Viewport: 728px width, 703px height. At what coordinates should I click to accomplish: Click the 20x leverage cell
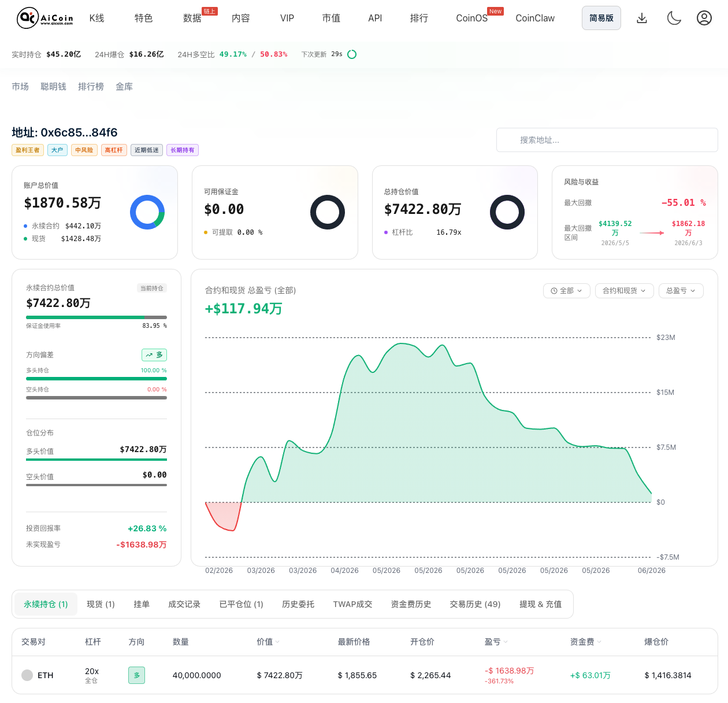(92, 671)
